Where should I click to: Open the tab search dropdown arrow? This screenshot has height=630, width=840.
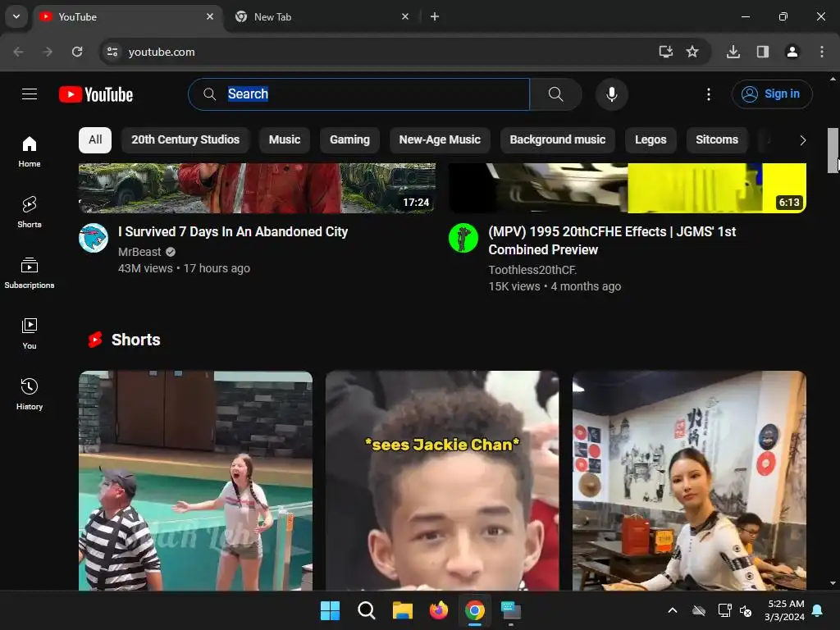pyautogui.click(x=16, y=16)
